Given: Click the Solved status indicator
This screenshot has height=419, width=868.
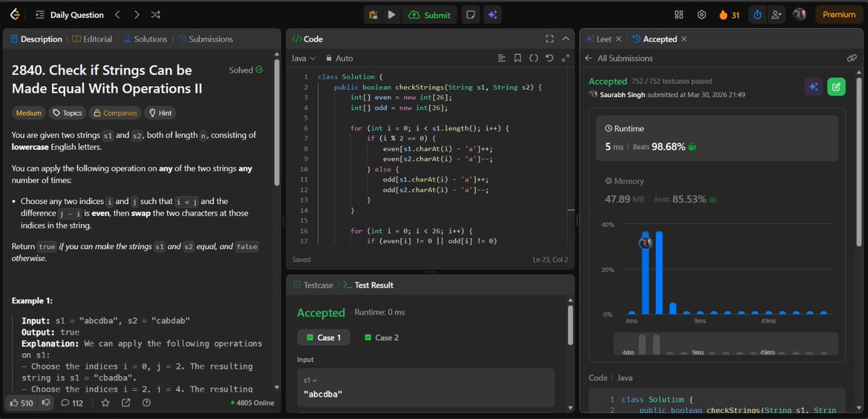Looking at the screenshot, I should (x=246, y=70).
